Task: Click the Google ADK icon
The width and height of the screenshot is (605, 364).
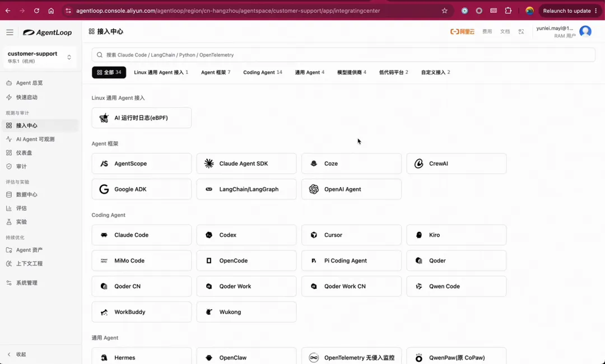Action: pyautogui.click(x=104, y=189)
